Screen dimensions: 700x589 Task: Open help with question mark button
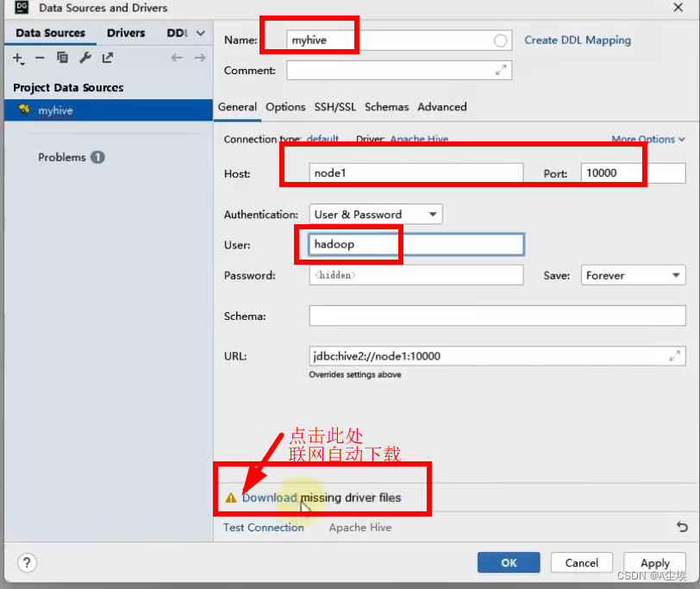point(27,562)
